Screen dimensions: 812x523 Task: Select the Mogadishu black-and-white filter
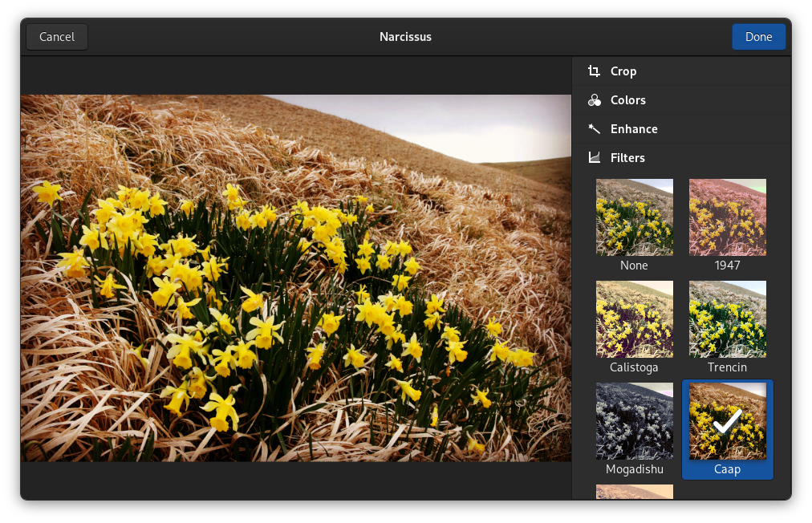pyautogui.click(x=634, y=421)
